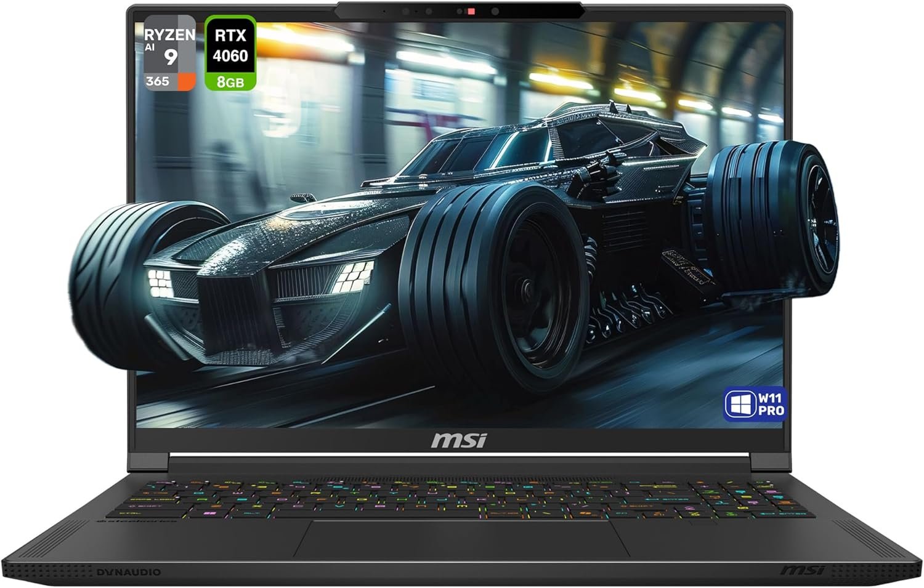The width and height of the screenshot is (924, 588).
Task: Click the car's right glowing headlight
Action: [x=353, y=273]
